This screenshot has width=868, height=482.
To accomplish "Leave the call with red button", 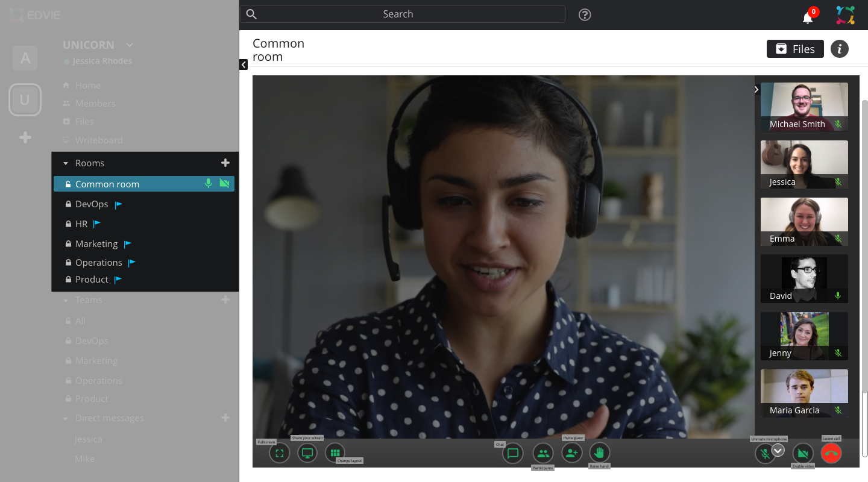I will pos(831,454).
